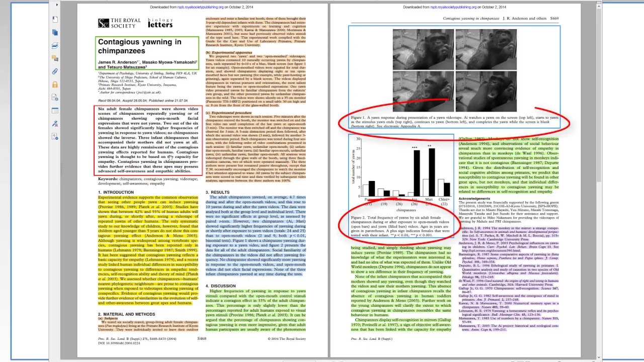This screenshot has height=362, width=644.
Task: Open the Layers panel icon
Action: [x=55, y=45]
